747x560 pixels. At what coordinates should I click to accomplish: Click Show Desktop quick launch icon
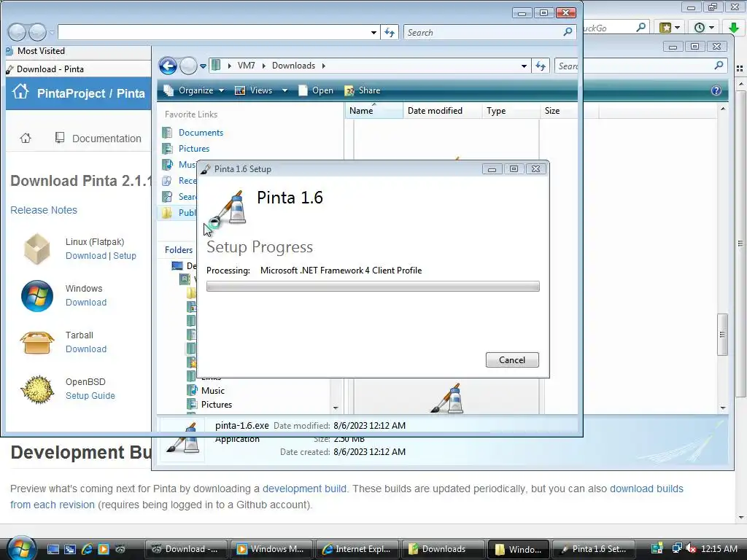pyautogui.click(x=53, y=549)
